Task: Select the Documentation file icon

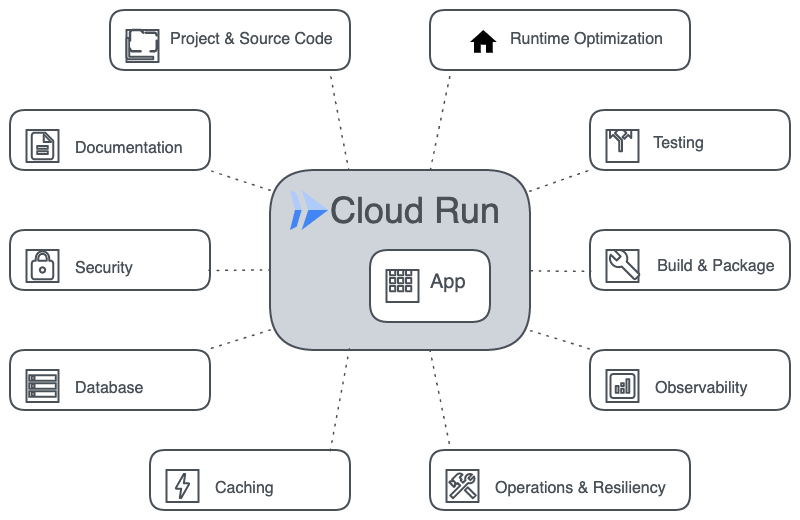Action: 42,146
